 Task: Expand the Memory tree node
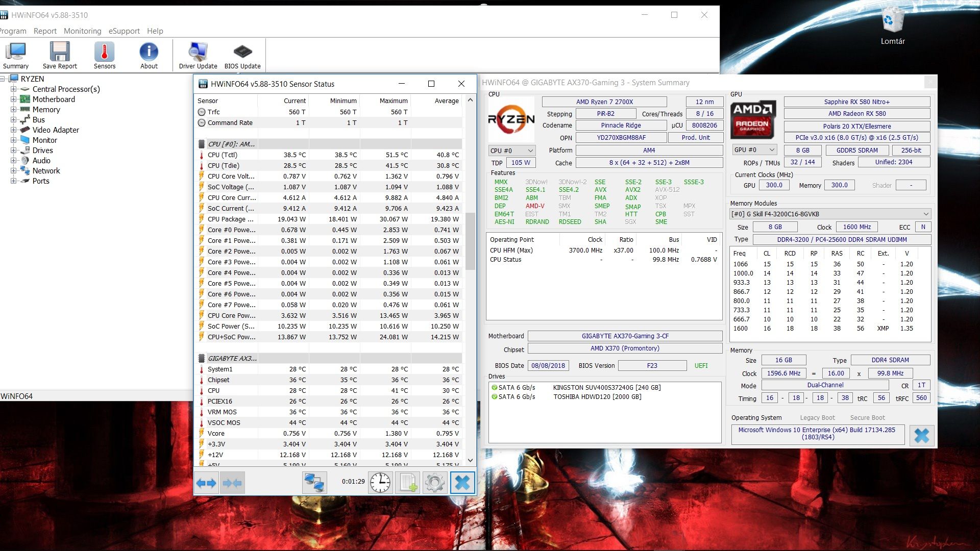point(14,109)
